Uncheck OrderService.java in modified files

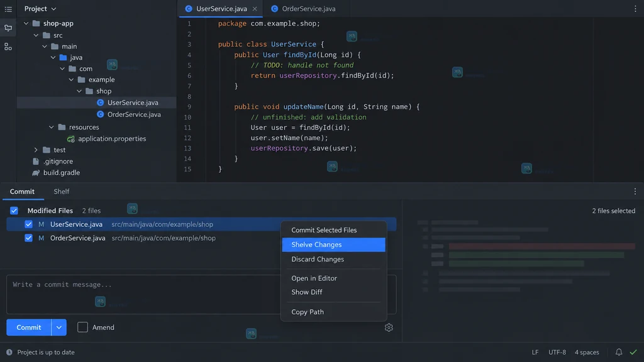point(28,238)
